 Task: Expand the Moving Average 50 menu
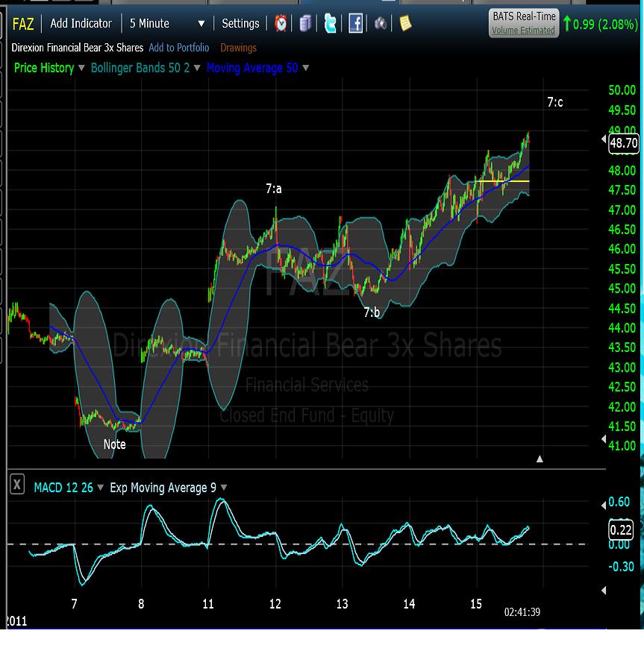pos(305,68)
